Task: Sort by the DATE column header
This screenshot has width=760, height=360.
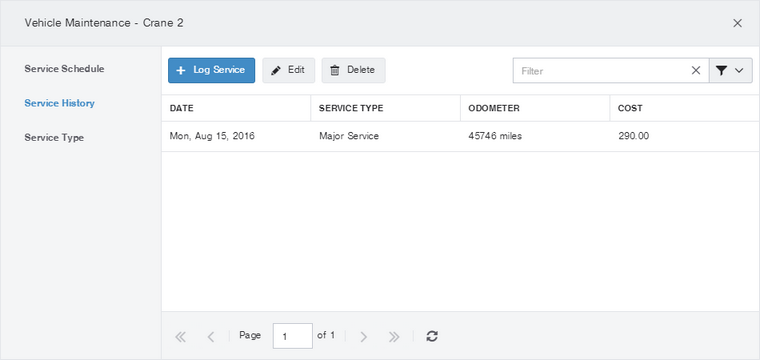Action: [x=236, y=109]
